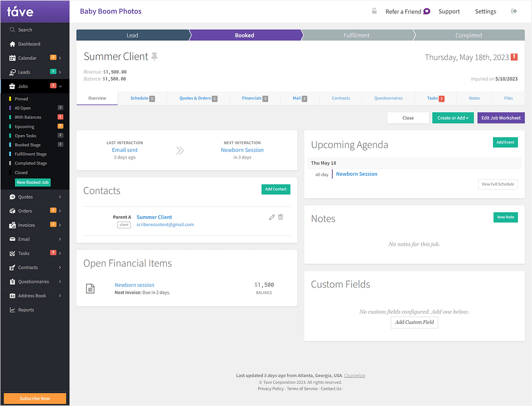Click the red alert icon beside job date
This screenshot has width=532, height=406.
514,57
